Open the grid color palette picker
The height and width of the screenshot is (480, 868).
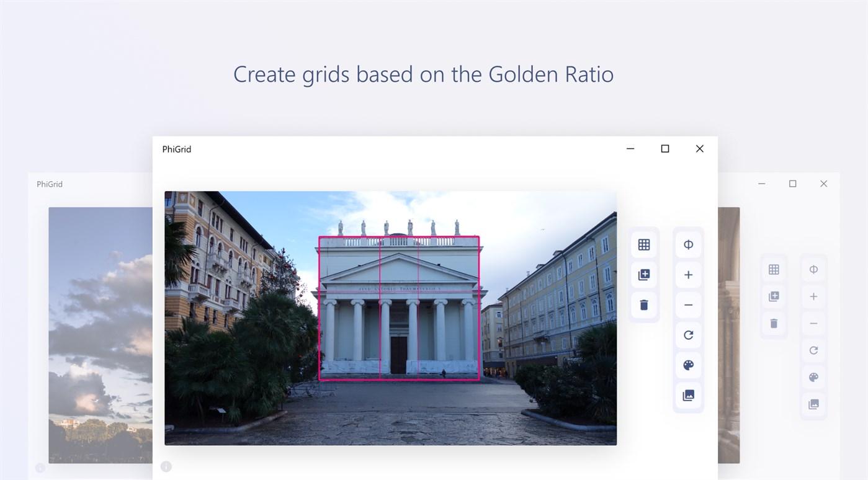688,365
